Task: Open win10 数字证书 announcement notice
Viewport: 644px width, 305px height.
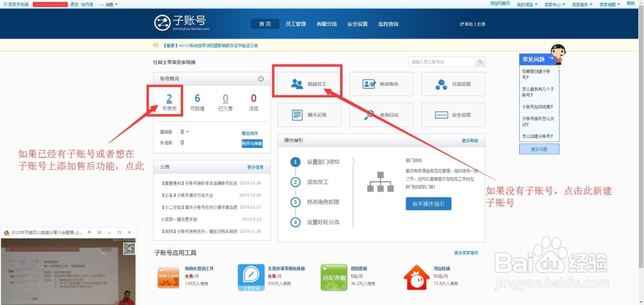Action: (211, 46)
